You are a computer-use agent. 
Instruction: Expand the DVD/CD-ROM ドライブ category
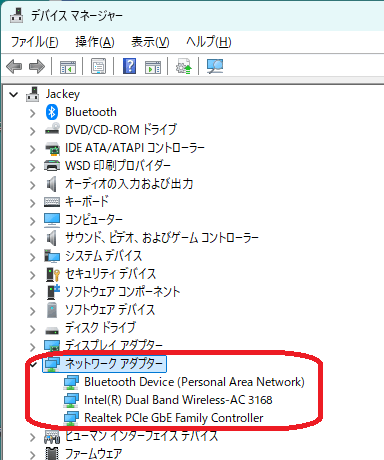tap(32, 131)
